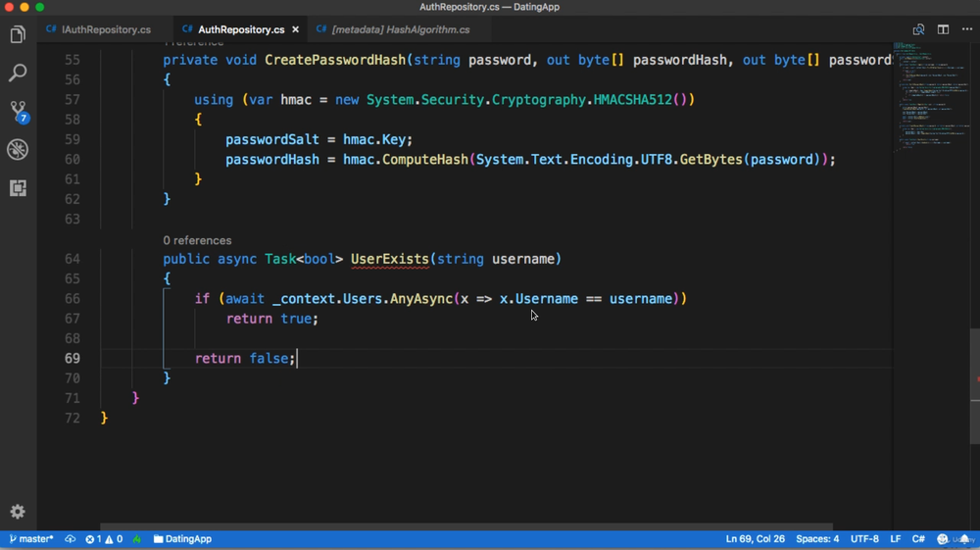
Task: Open Source Control view with 7 changes
Action: [x=18, y=111]
